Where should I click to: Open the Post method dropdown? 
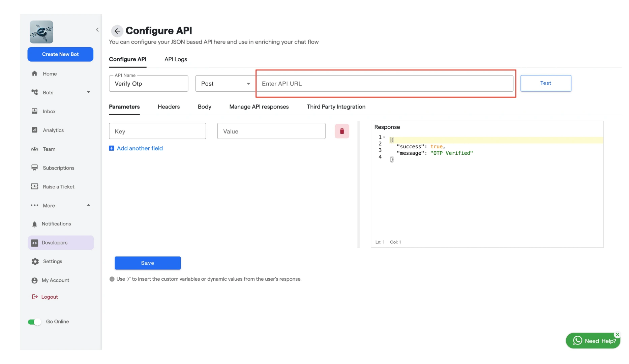tap(225, 84)
